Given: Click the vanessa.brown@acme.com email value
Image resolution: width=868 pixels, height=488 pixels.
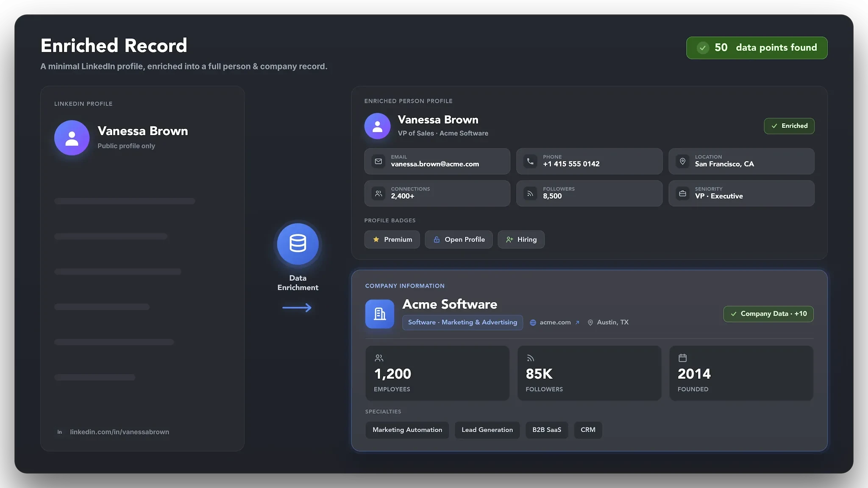Looking at the screenshot, I should click(x=435, y=164).
